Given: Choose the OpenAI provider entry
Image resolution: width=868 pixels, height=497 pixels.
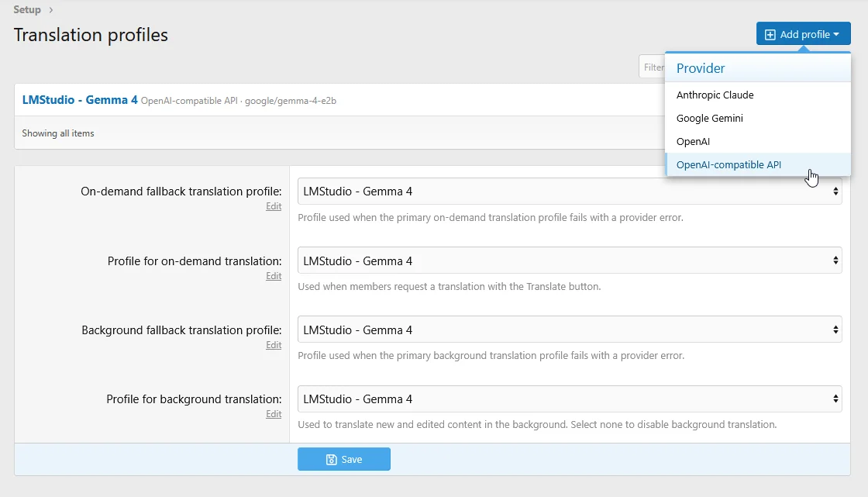Looking at the screenshot, I should point(758,141).
